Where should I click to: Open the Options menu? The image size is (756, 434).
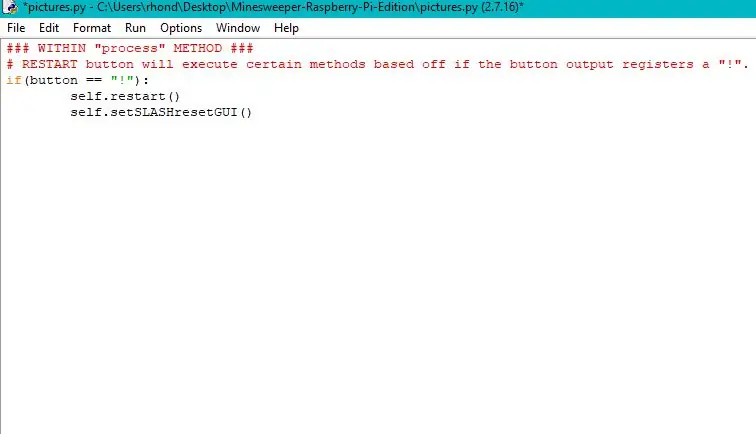pyautogui.click(x=181, y=28)
